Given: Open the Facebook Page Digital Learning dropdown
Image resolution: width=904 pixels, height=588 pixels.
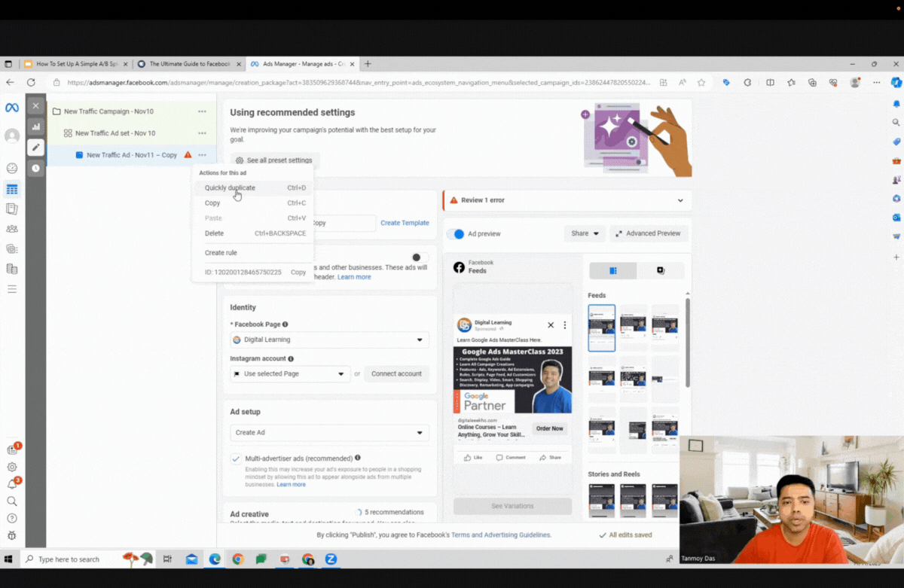Looking at the screenshot, I should point(329,340).
